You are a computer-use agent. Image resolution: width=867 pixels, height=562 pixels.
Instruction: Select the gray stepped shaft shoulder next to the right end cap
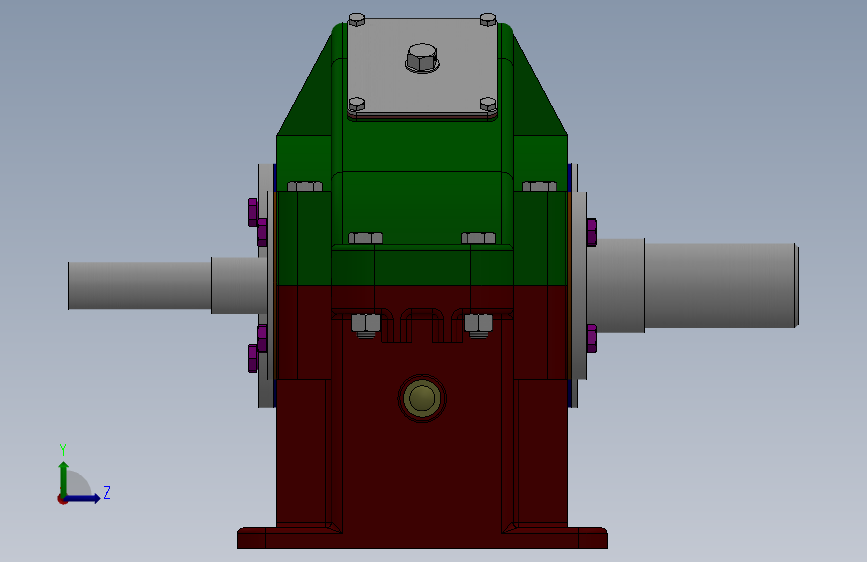[x=615, y=285]
